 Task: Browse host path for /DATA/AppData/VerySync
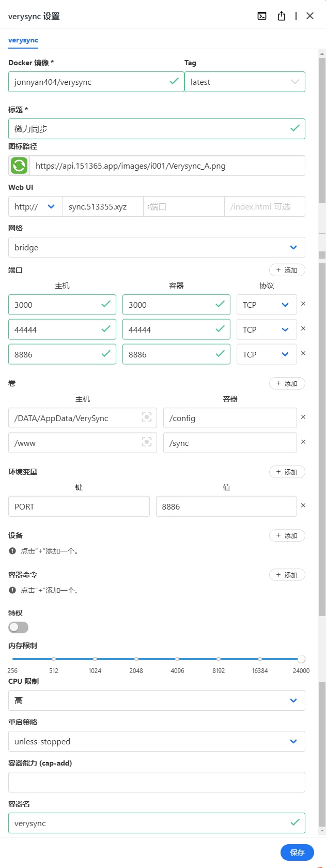coord(147,417)
